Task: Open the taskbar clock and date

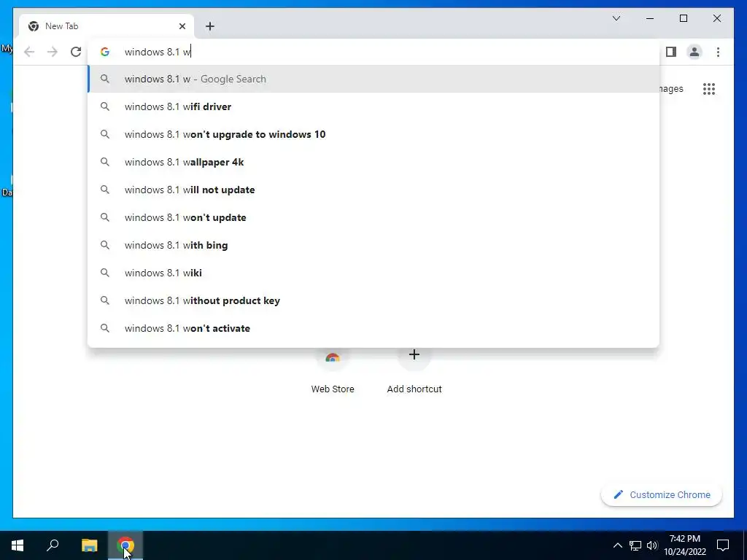Action: coord(684,545)
